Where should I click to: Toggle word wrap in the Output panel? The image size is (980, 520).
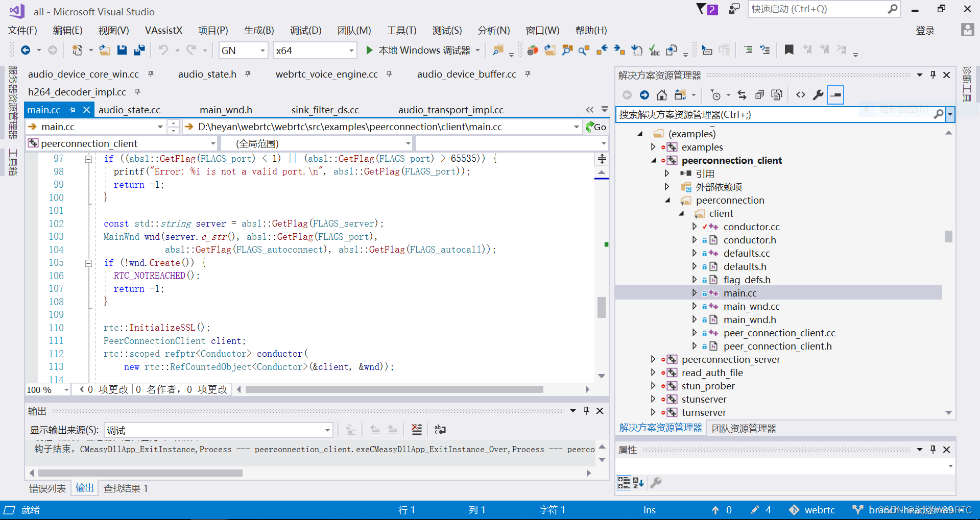(x=440, y=430)
